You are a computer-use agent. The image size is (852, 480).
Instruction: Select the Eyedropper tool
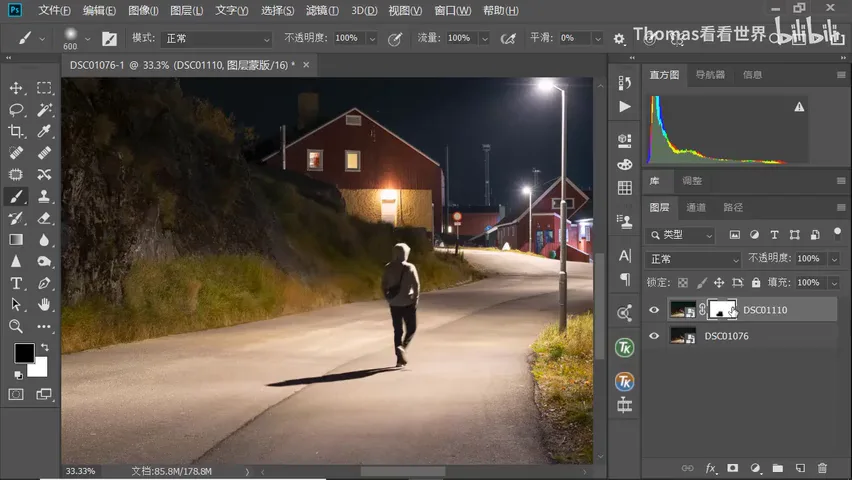[x=44, y=131]
